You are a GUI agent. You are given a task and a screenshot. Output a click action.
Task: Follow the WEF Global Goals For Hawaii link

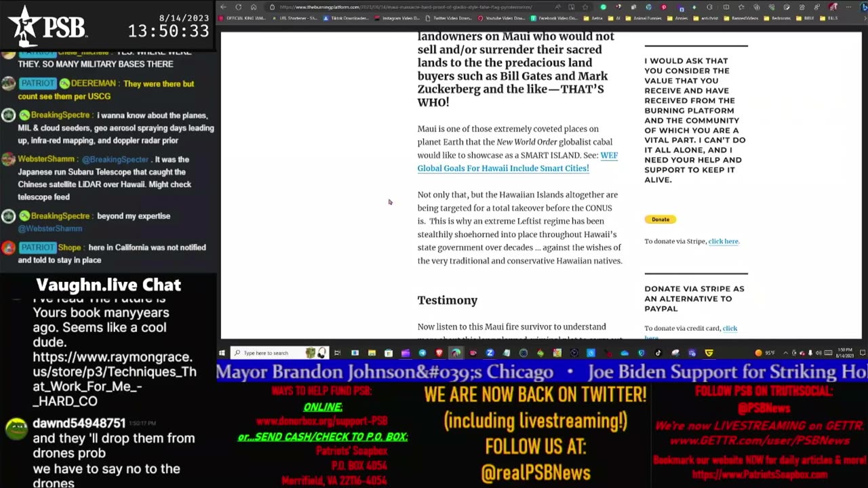click(x=517, y=161)
